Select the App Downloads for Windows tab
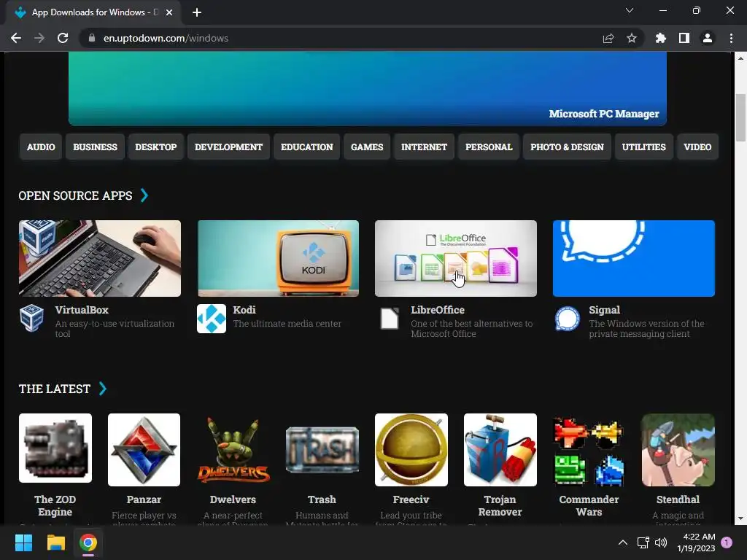The height and width of the screenshot is (560, 747). coord(93,12)
